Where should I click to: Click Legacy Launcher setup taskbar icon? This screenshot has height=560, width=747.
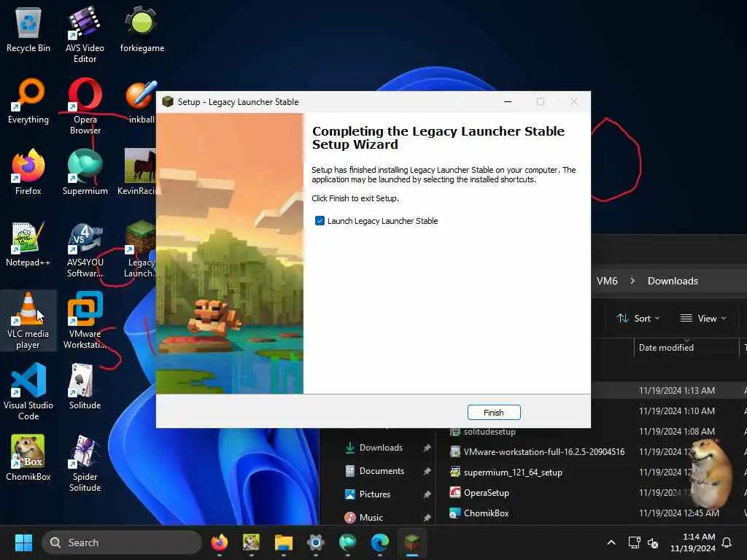[412, 542]
